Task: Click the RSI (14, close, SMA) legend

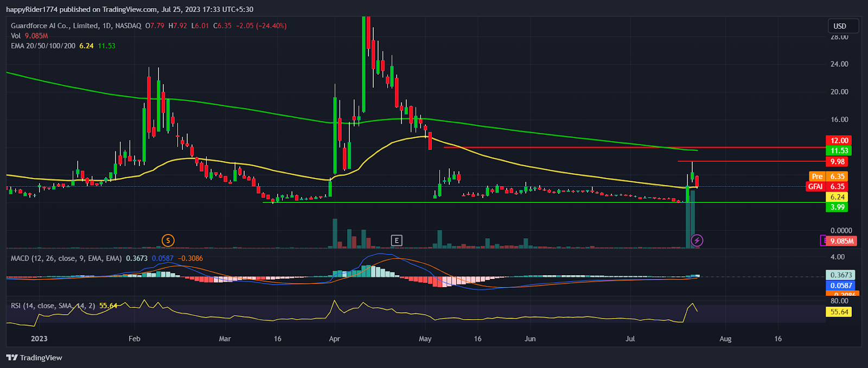Action: coord(53,306)
